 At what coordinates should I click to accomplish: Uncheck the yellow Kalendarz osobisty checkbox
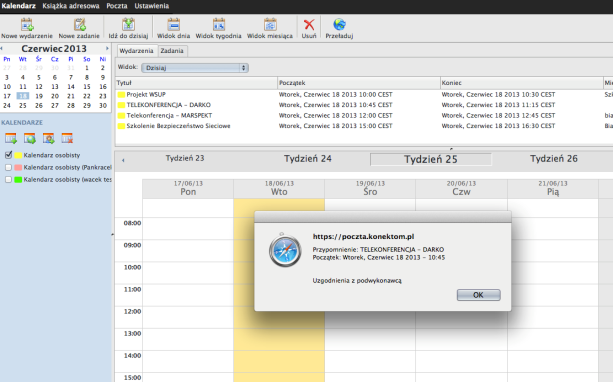(9, 155)
